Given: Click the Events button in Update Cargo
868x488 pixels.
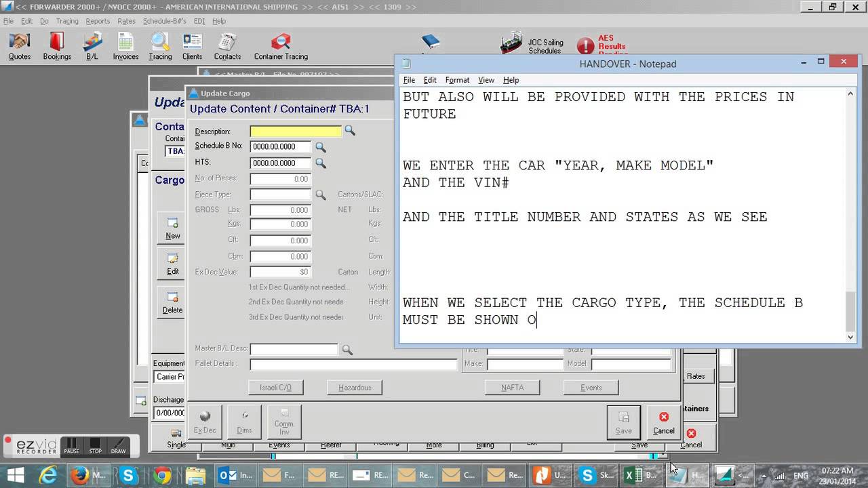Looking at the screenshot, I should (x=591, y=388).
